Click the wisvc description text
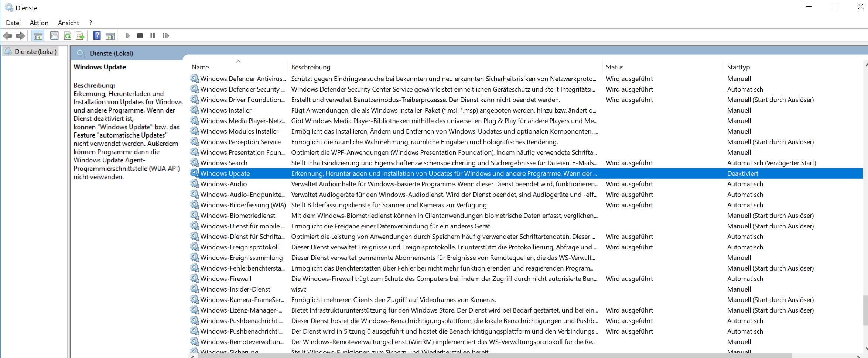This screenshot has height=358, width=868. click(299, 289)
